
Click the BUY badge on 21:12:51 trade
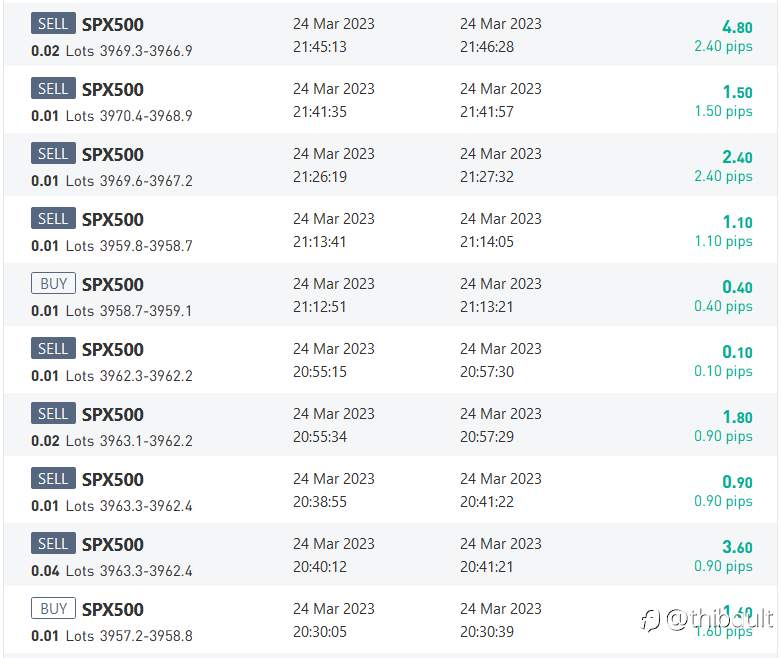pyautogui.click(x=53, y=283)
